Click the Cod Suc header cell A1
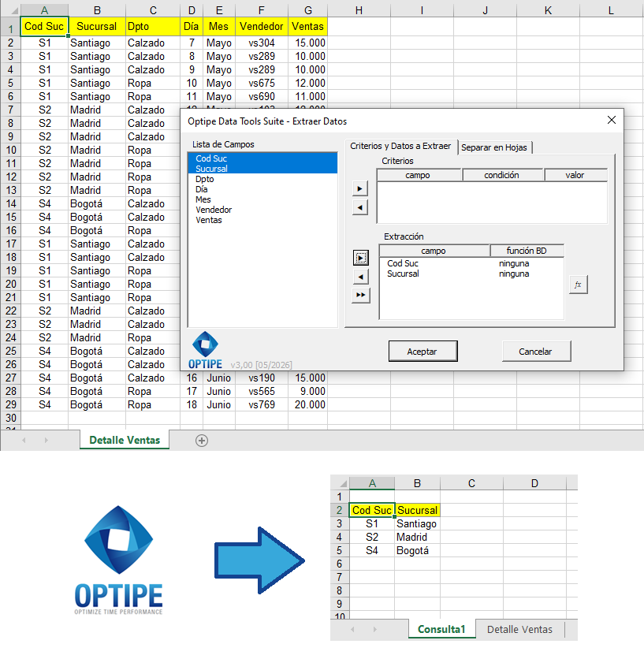The height and width of the screenshot is (670, 644). click(44, 27)
